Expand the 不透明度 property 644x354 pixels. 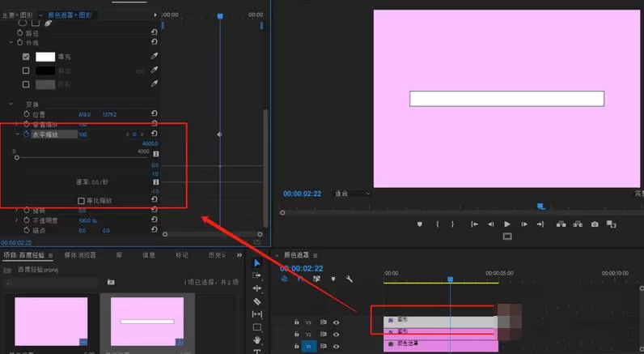[x=17, y=220]
